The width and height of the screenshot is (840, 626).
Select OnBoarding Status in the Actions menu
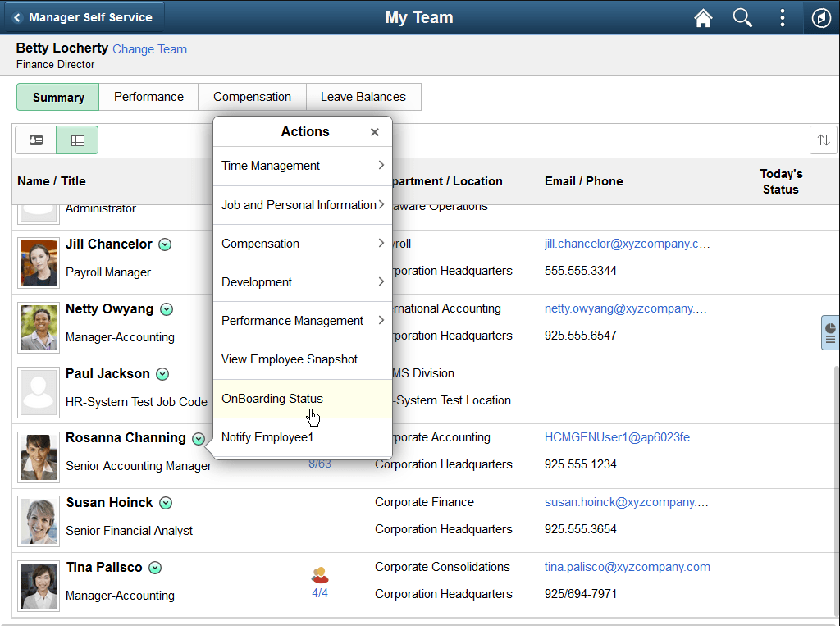(272, 399)
